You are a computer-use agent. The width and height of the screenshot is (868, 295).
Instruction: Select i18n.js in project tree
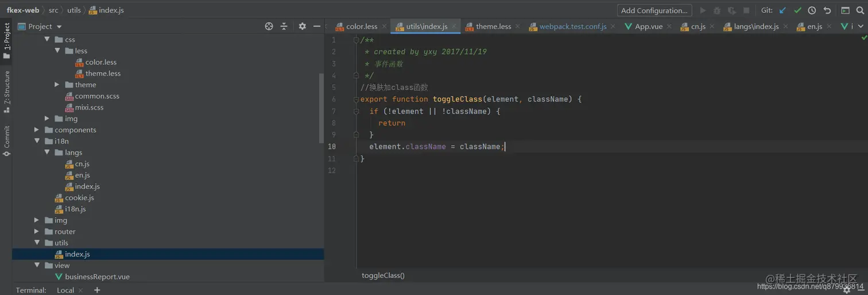(x=75, y=209)
